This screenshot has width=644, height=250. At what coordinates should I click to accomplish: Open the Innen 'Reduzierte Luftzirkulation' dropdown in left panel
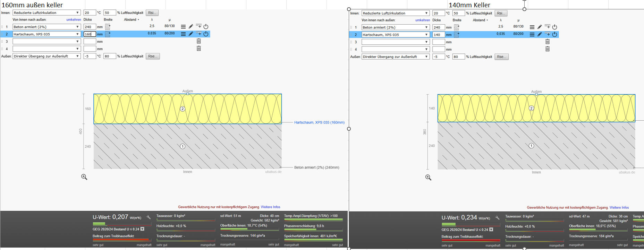(46, 13)
